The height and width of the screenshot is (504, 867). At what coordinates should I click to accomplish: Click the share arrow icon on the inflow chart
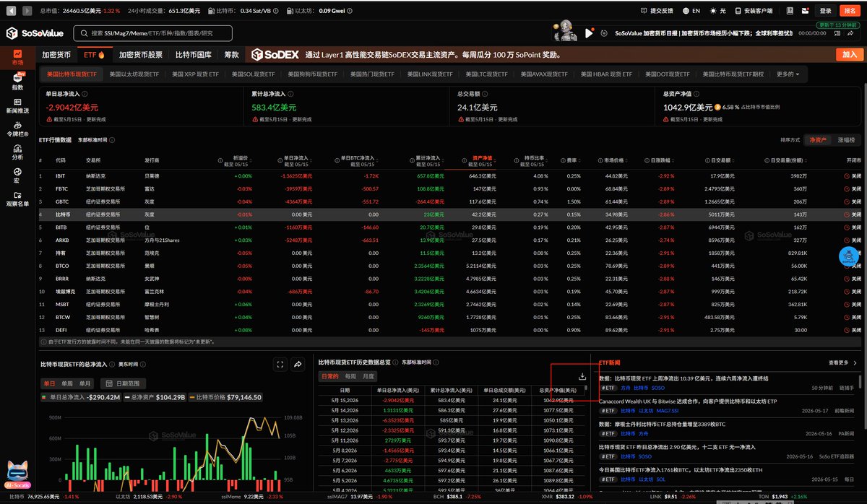(298, 365)
